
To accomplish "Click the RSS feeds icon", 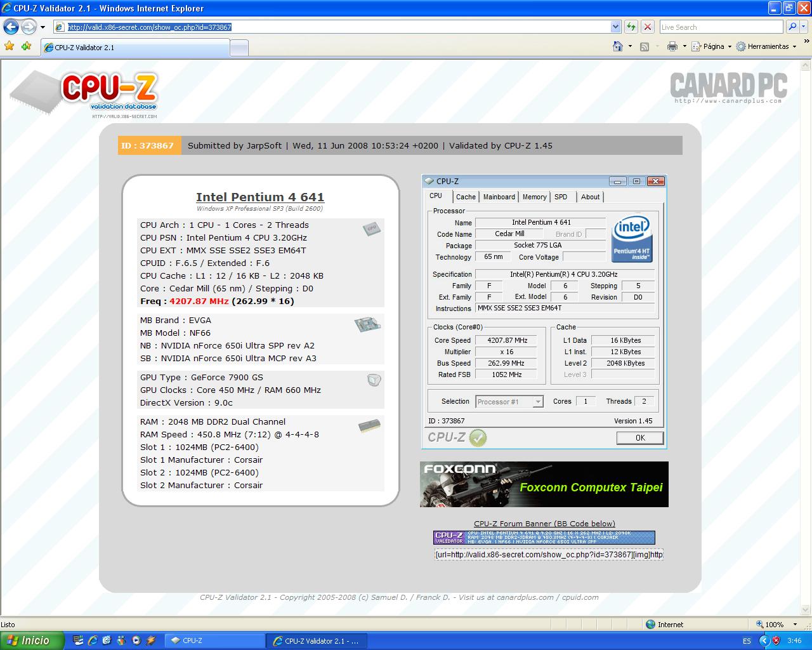I will (x=645, y=46).
